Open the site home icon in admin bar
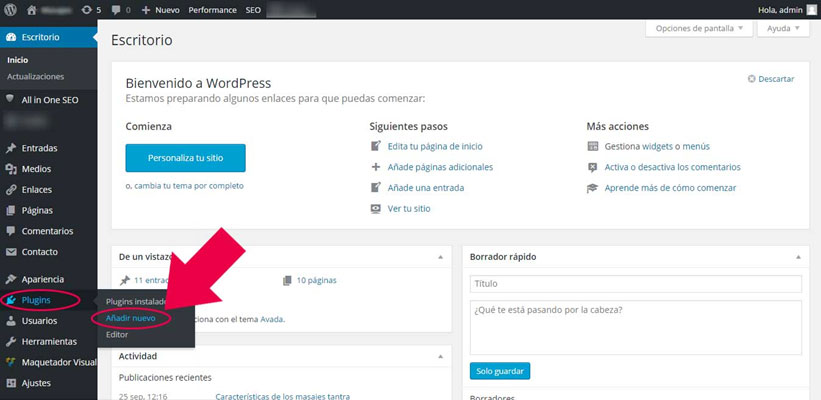 coord(32,9)
